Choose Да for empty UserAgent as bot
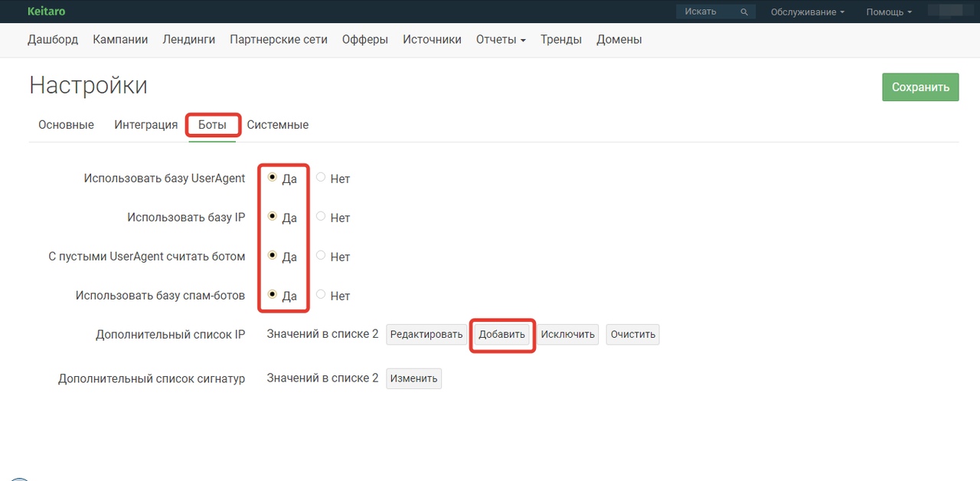The height and width of the screenshot is (481, 980). pos(273,255)
